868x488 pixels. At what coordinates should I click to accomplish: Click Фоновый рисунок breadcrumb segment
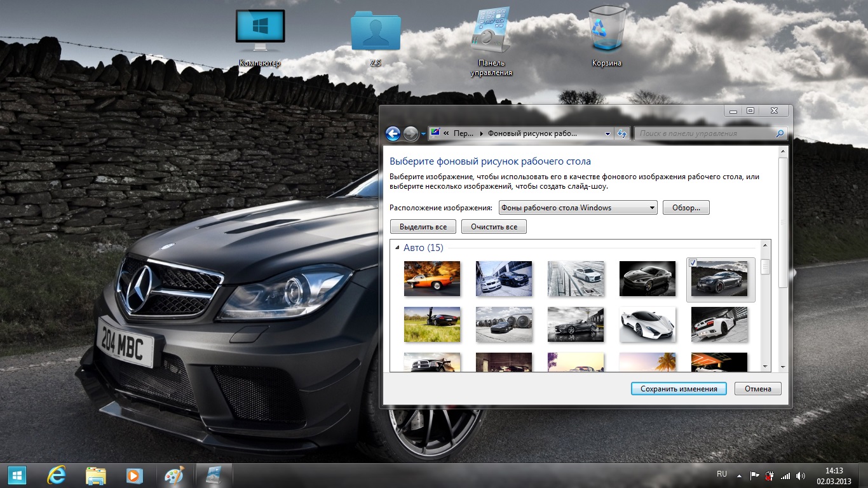(532, 133)
